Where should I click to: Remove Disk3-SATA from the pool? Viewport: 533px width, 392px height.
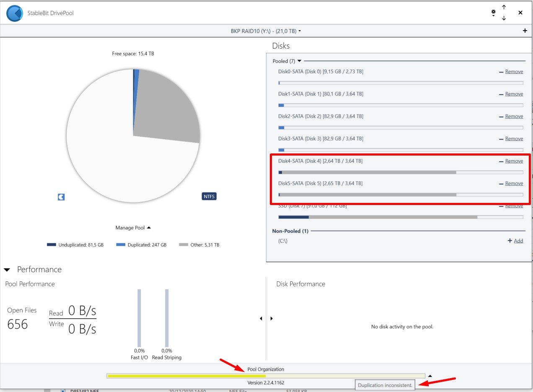click(x=514, y=138)
